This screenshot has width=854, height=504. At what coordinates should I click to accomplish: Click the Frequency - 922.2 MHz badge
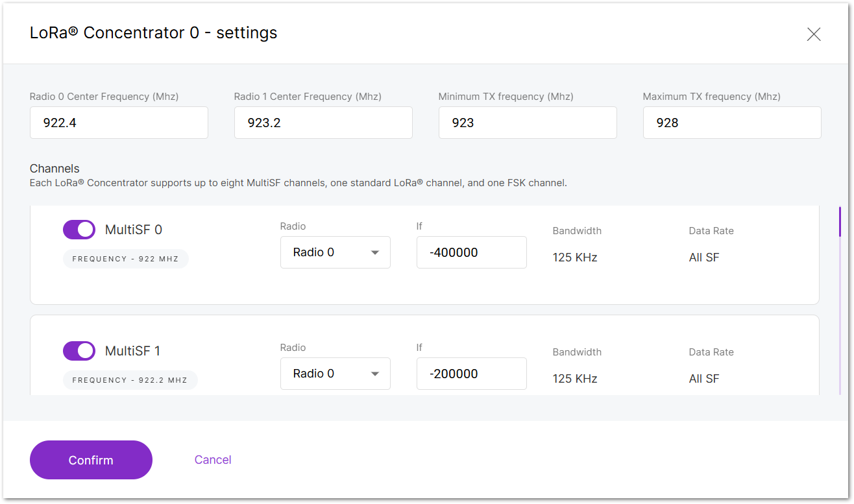[130, 380]
